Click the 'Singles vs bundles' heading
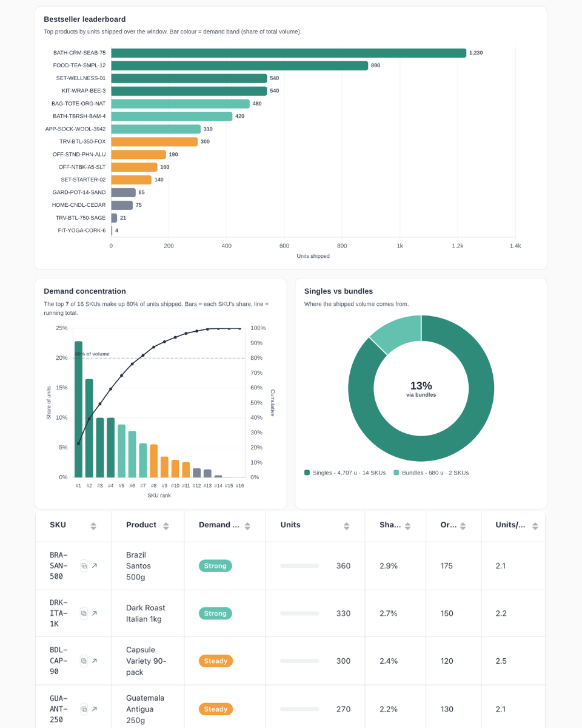 [338, 291]
